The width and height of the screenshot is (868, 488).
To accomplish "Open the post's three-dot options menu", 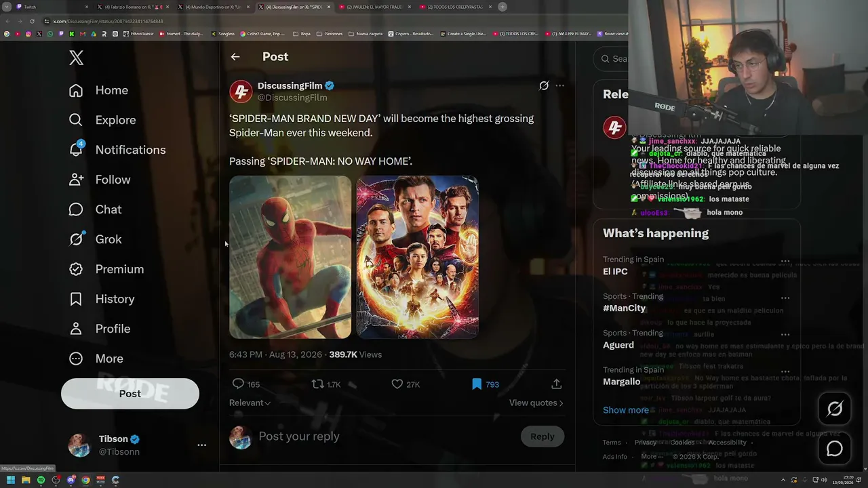I will point(560,85).
